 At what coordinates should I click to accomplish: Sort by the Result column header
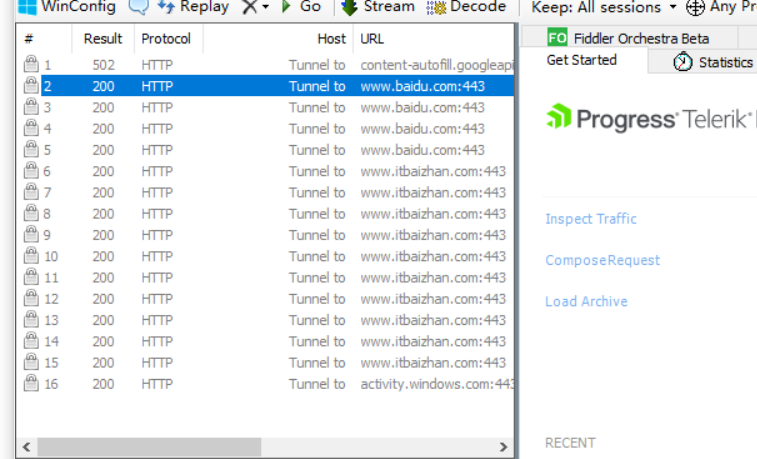click(103, 39)
